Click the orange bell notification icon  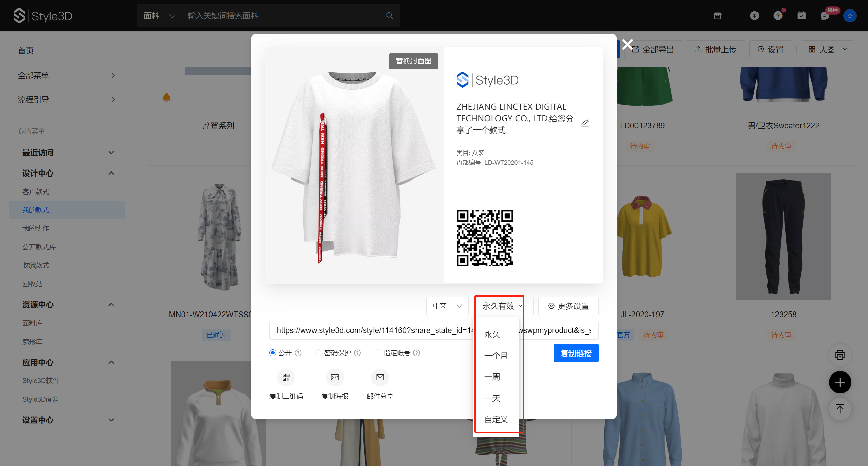[166, 97]
